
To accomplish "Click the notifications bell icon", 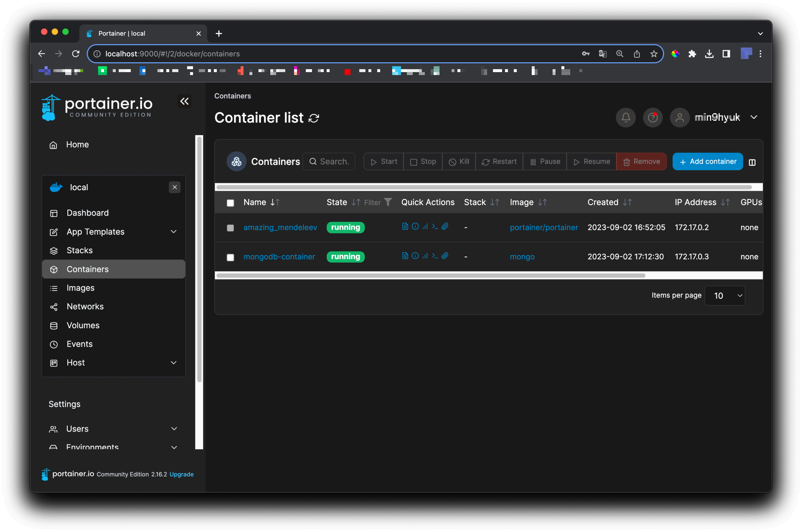I will (626, 118).
